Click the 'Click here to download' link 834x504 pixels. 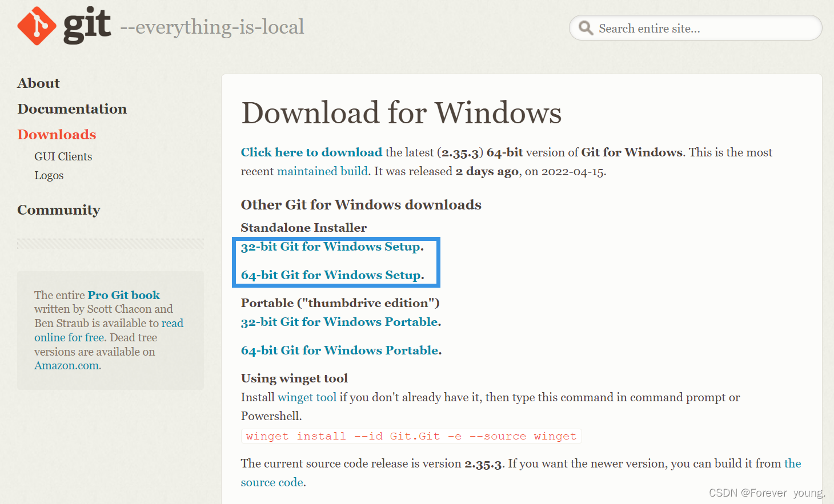[x=311, y=152]
